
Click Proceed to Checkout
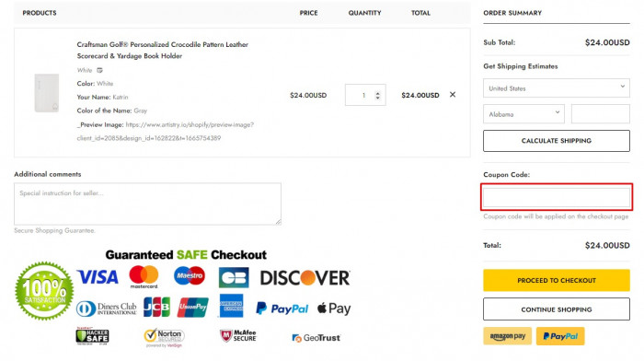tap(556, 280)
